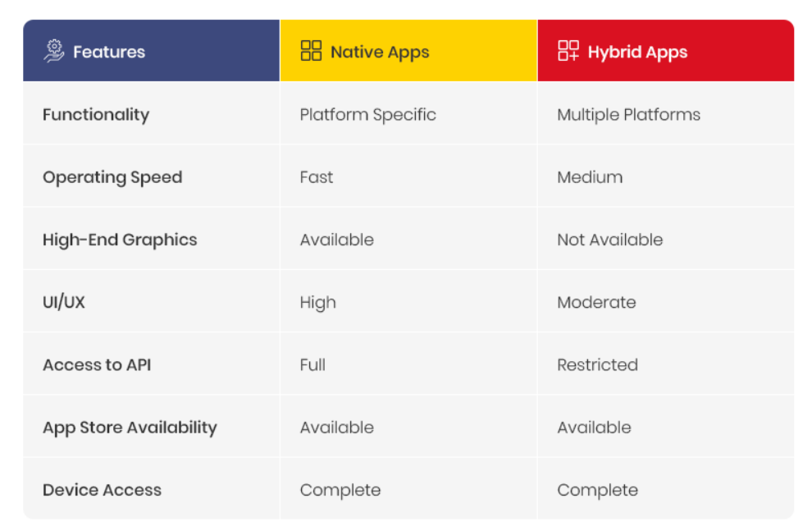Click the App Store Availability label

[x=130, y=428]
